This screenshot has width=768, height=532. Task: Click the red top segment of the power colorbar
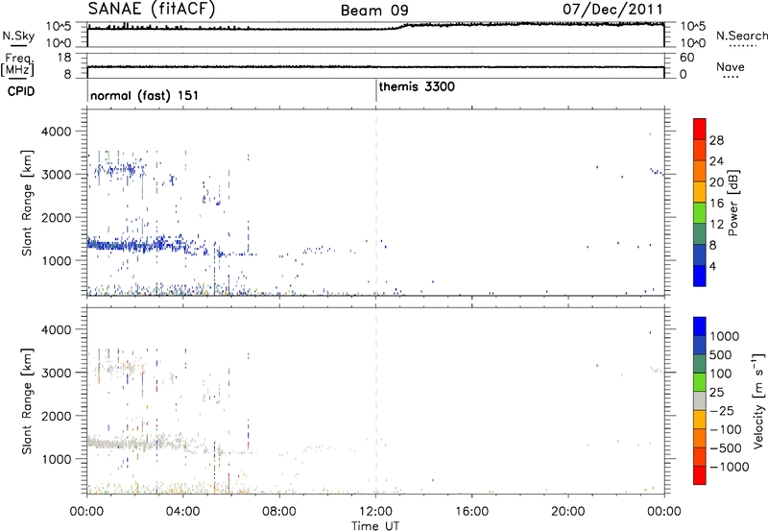(x=700, y=129)
